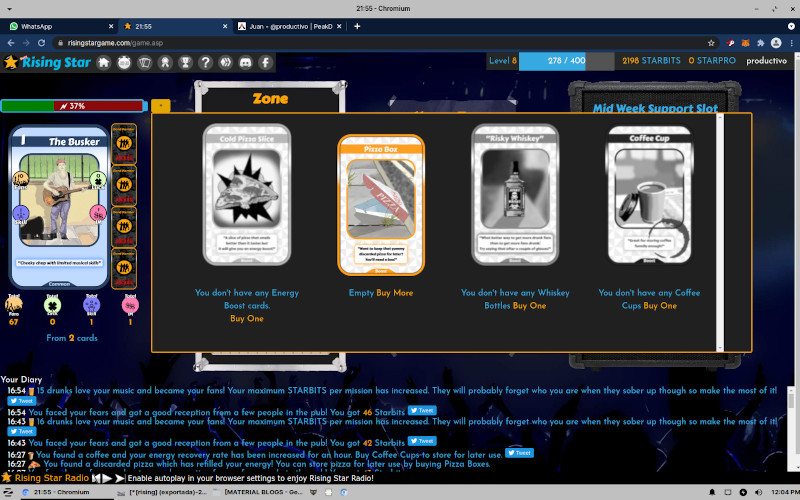Open a new browser tab
Image resolution: width=800 pixels, height=500 pixels.
pyautogui.click(x=357, y=27)
